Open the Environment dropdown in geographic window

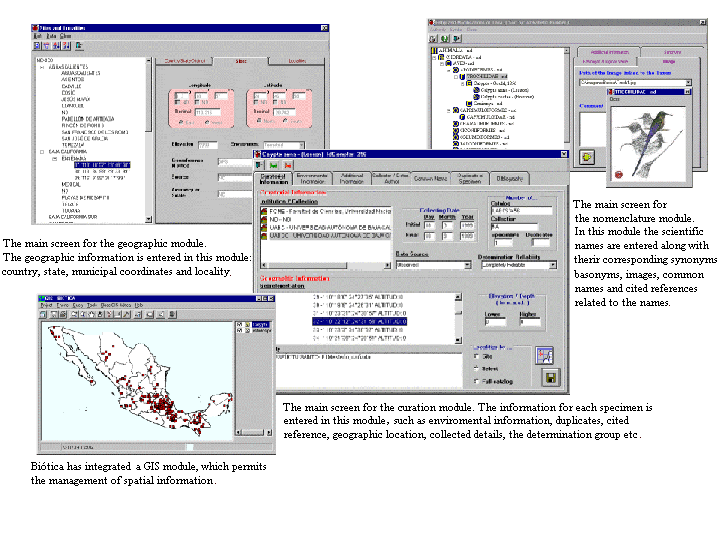pyautogui.click(x=300, y=145)
